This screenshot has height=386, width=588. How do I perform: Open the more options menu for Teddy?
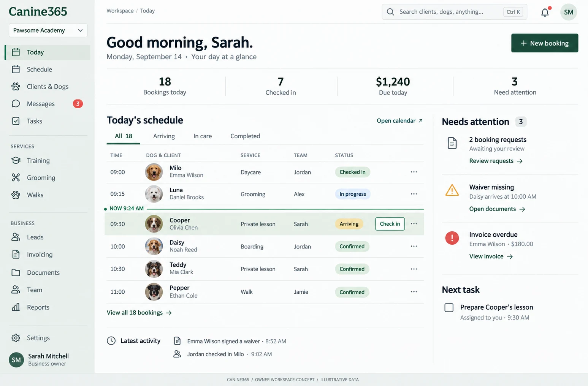point(414,269)
